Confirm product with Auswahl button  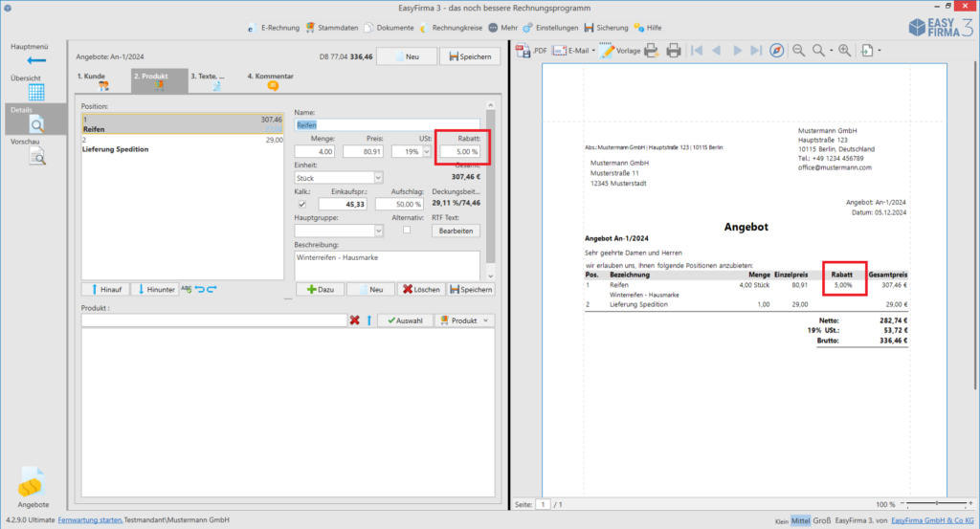(x=405, y=320)
